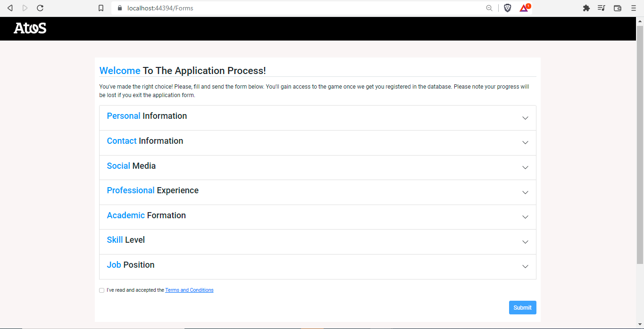The image size is (644, 329).
Task: Submit the application form
Action: (x=522, y=308)
